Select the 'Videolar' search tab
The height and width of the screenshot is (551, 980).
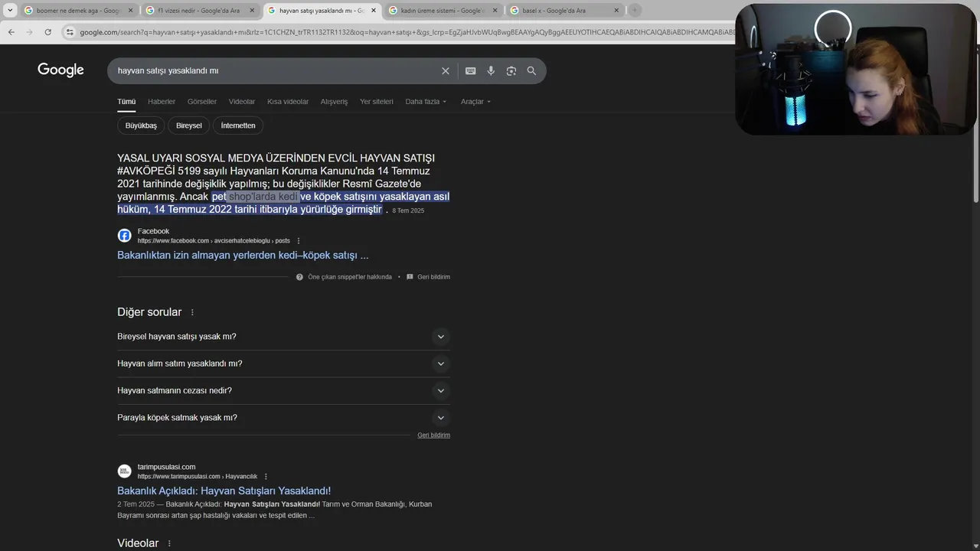[x=242, y=102]
